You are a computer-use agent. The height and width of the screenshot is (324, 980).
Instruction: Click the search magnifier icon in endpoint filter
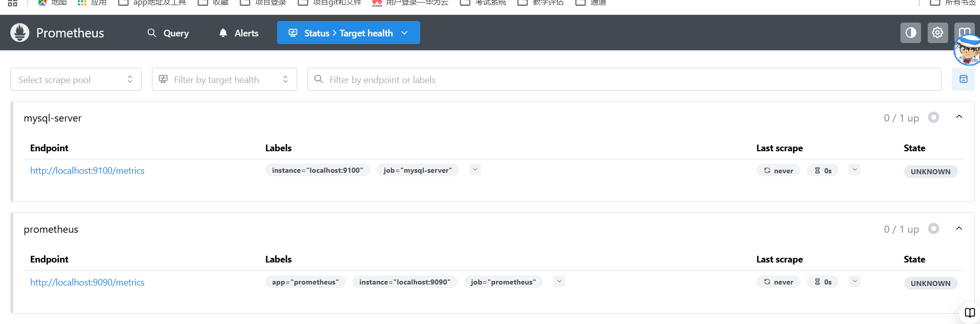tap(319, 79)
